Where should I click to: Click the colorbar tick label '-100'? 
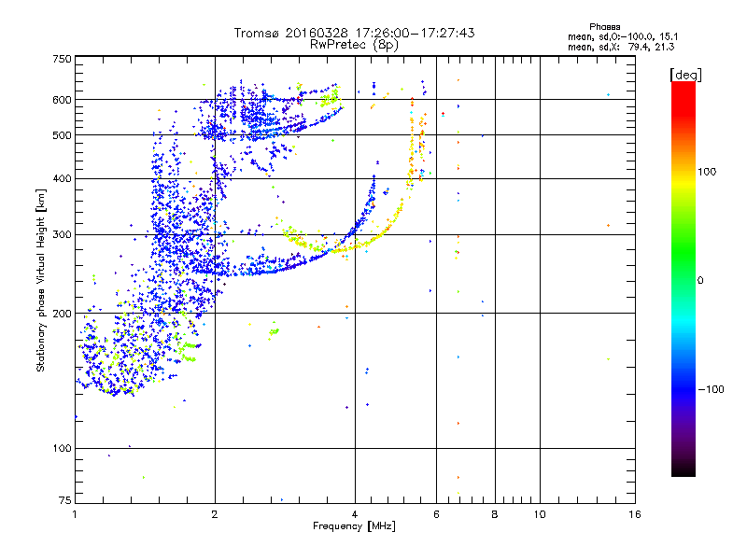(x=711, y=389)
